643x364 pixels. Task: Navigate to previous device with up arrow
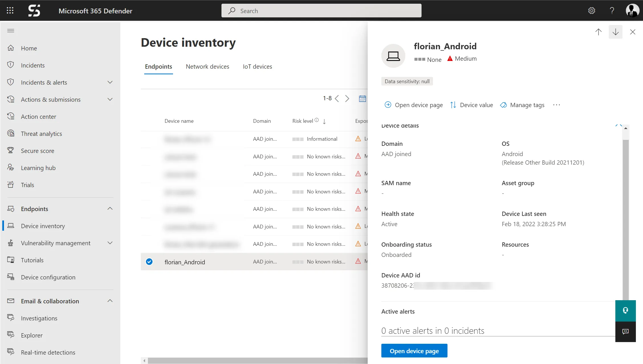(599, 32)
